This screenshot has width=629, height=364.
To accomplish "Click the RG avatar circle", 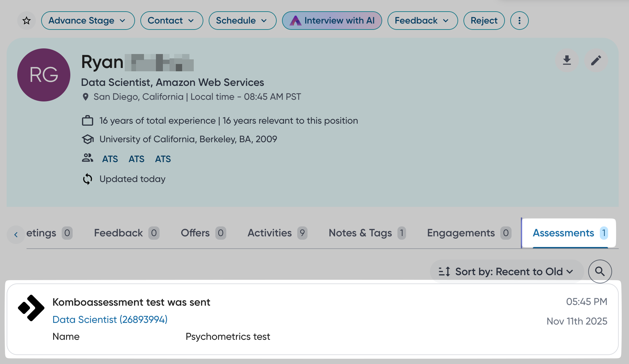I will tap(44, 75).
